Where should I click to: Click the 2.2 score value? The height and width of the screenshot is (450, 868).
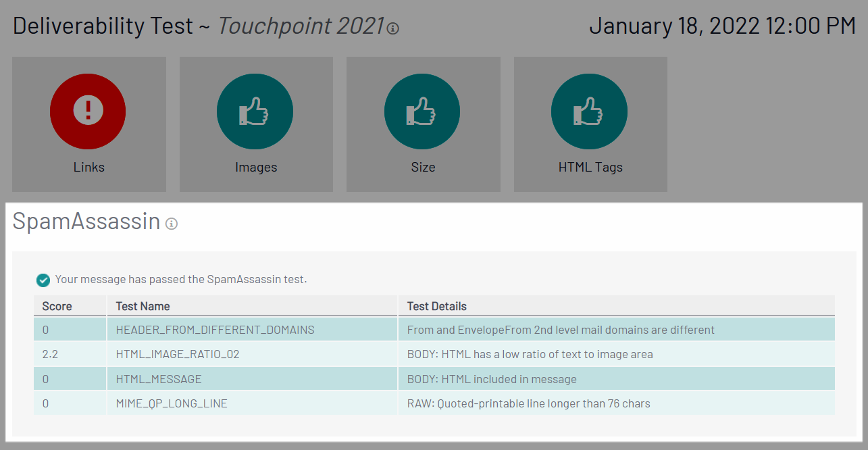pyautogui.click(x=50, y=354)
